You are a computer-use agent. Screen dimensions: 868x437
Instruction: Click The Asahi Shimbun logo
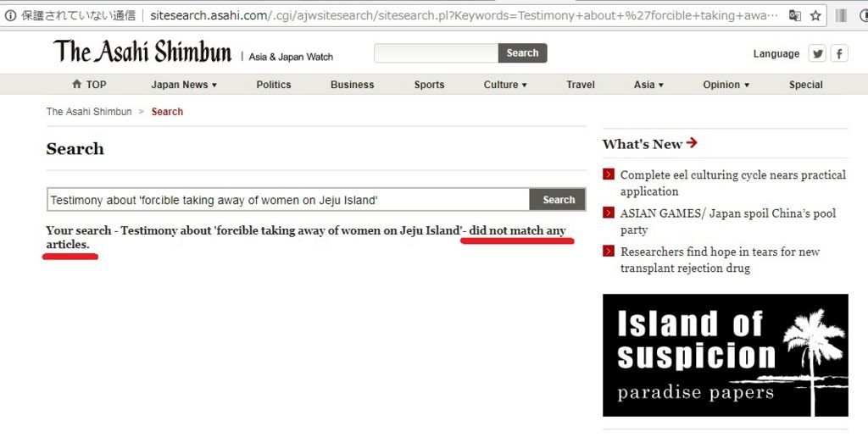(x=142, y=52)
